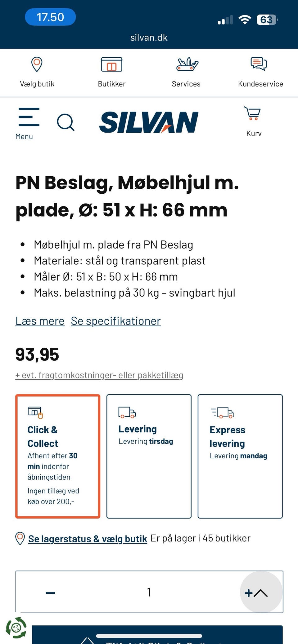This screenshot has width=298, height=644.
Task: Switch to Express levering mandag option
Action: click(240, 456)
